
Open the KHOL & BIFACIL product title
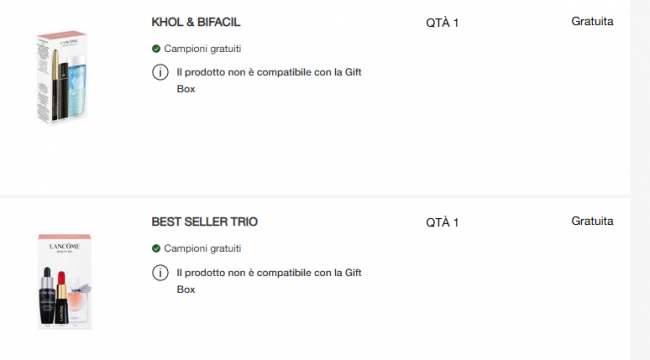click(196, 22)
